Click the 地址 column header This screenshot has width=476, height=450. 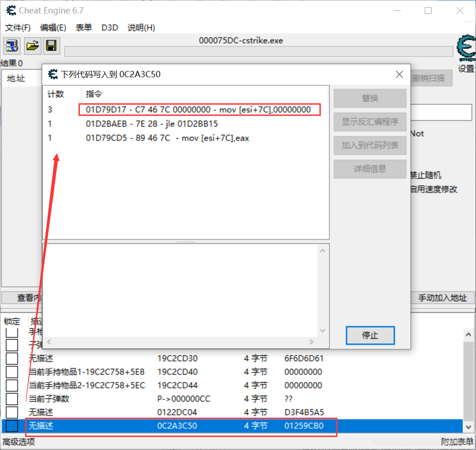click(x=16, y=79)
